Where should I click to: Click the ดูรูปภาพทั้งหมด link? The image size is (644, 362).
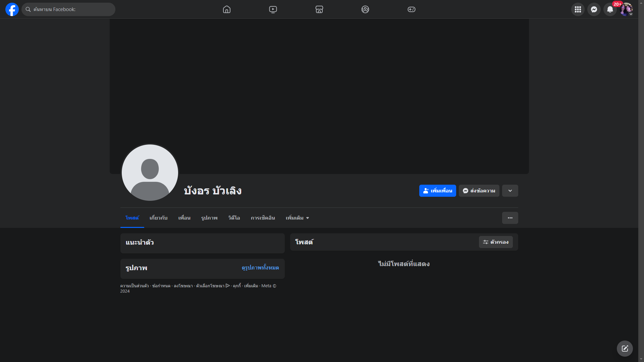(x=260, y=268)
